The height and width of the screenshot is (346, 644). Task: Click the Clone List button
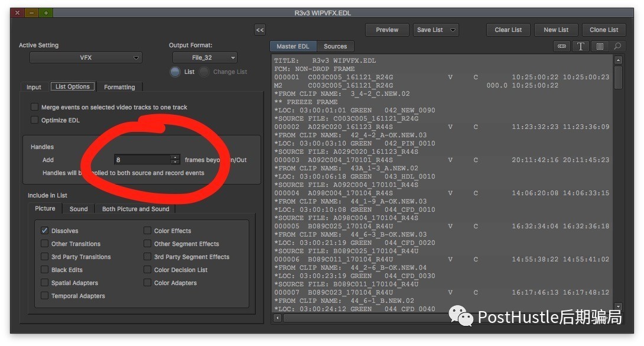click(x=603, y=30)
